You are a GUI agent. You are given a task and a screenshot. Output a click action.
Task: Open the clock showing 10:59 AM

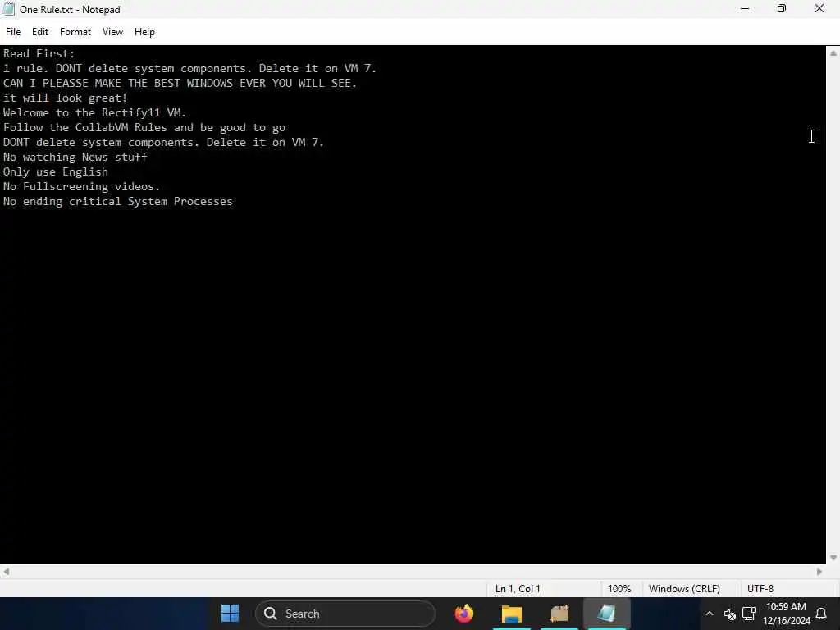(786, 614)
